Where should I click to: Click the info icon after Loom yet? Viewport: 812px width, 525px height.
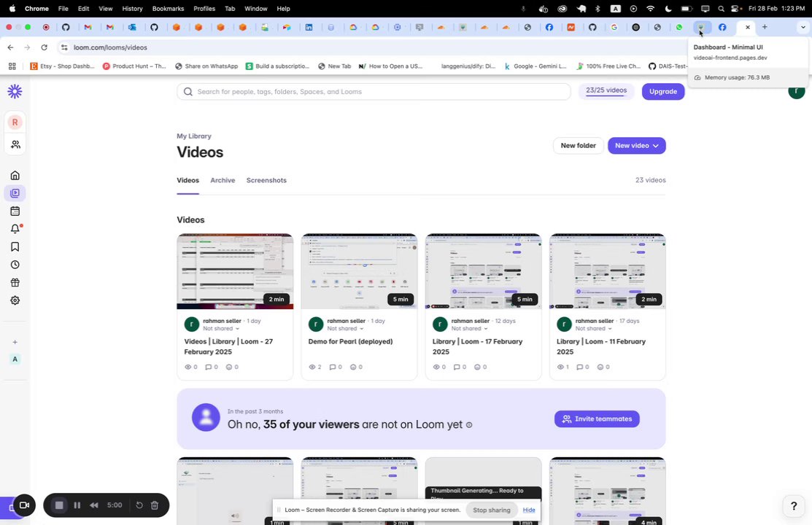coord(468,425)
